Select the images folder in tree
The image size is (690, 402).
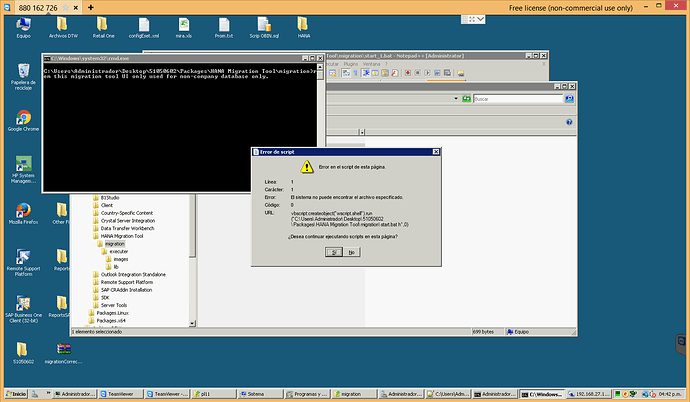[x=121, y=259]
